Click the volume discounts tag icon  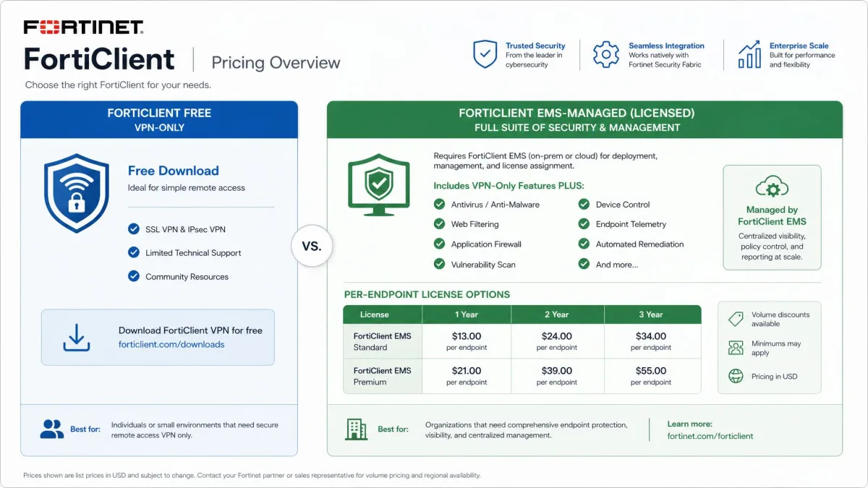coord(736,319)
